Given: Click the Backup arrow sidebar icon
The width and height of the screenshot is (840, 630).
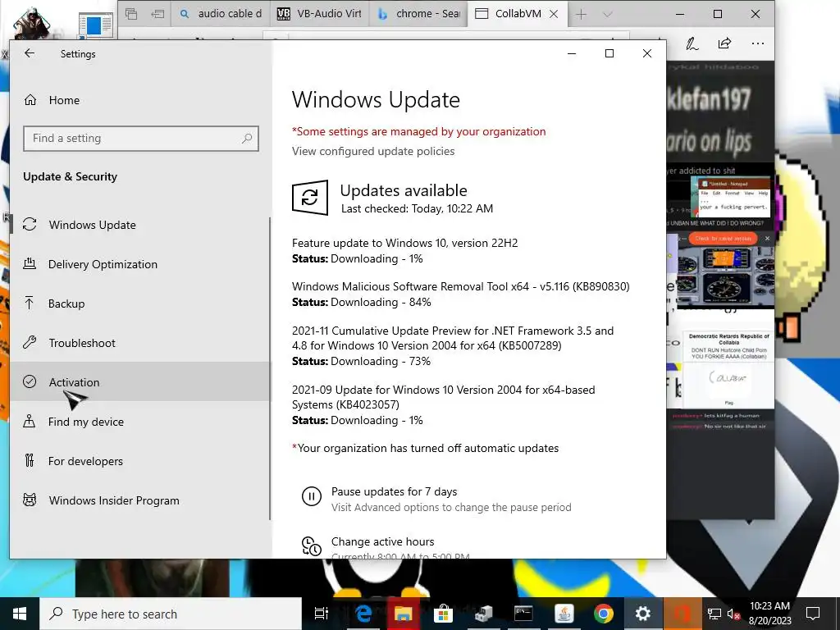Looking at the screenshot, I should [x=30, y=303].
